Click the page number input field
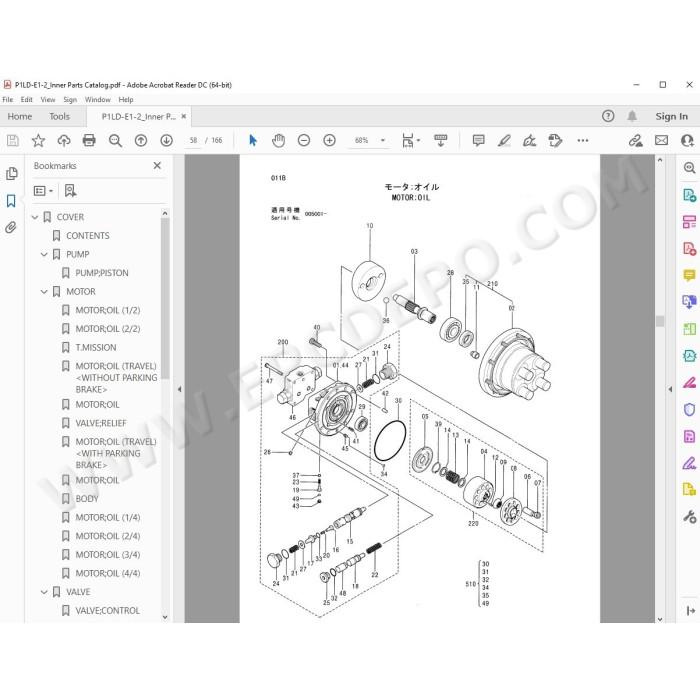 tap(193, 140)
